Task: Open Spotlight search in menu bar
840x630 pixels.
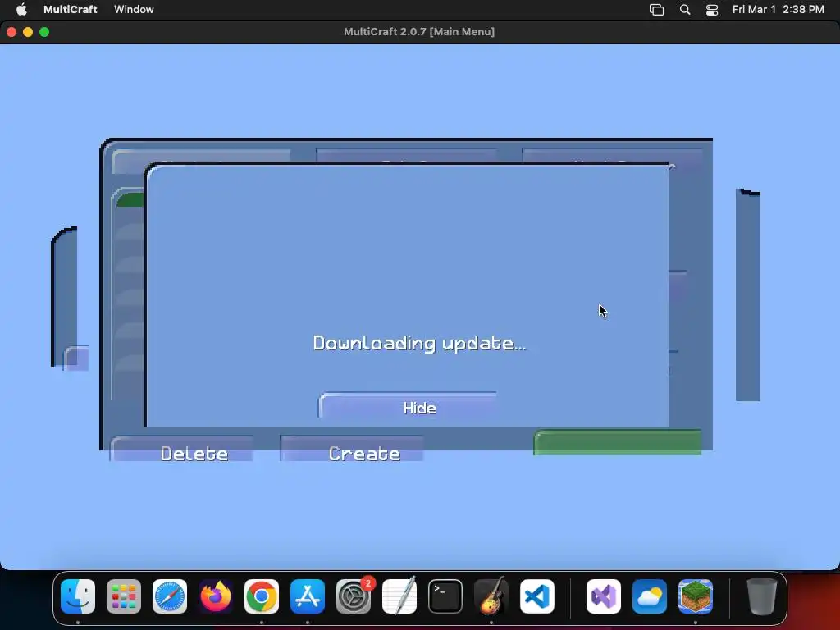Action: tap(685, 10)
